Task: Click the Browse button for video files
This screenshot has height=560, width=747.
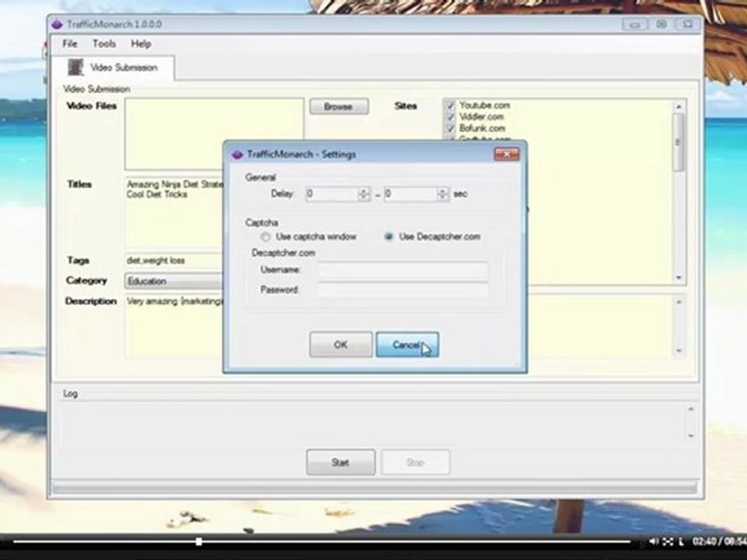Action: pyautogui.click(x=338, y=107)
